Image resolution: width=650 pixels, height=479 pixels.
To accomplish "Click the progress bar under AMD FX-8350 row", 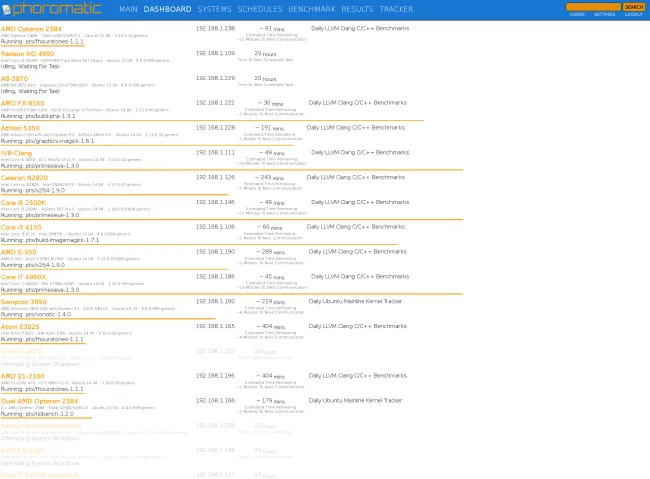I will 212,120.
